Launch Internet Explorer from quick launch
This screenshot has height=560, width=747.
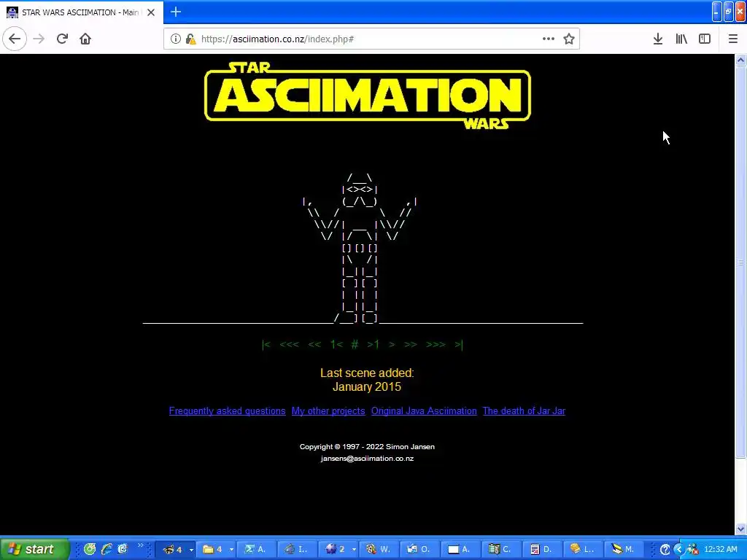point(107,549)
